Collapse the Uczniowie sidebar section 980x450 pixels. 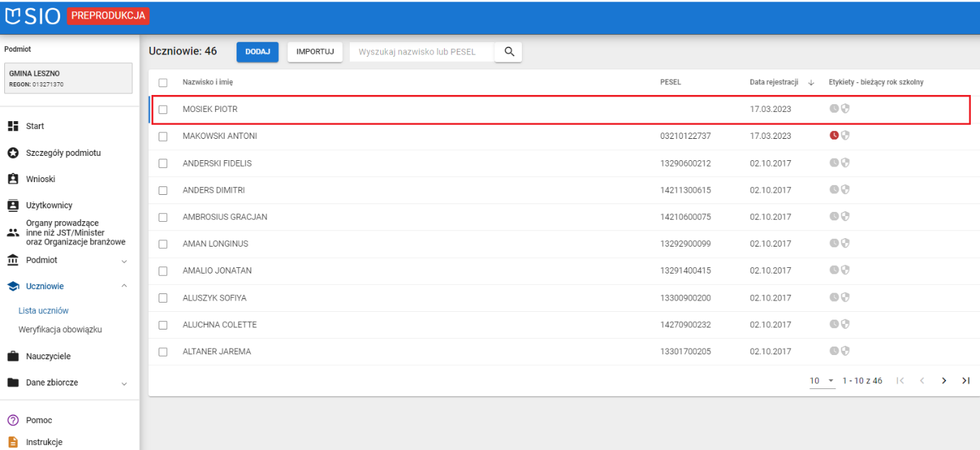(125, 286)
